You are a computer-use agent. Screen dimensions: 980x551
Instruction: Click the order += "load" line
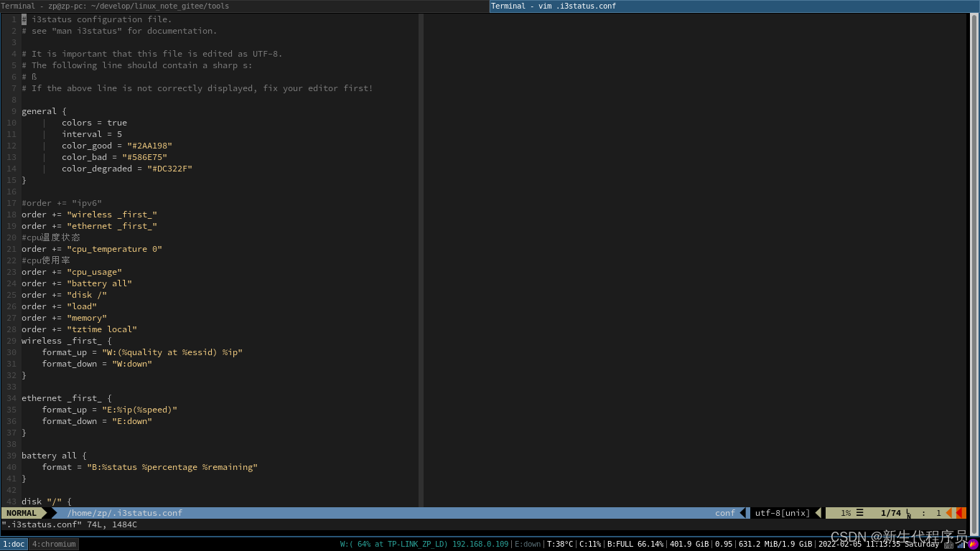point(59,306)
